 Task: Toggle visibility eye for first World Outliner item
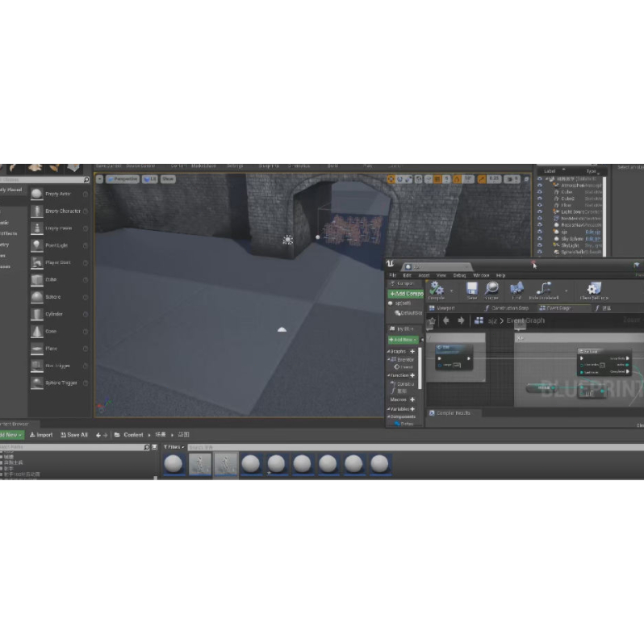click(x=540, y=179)
